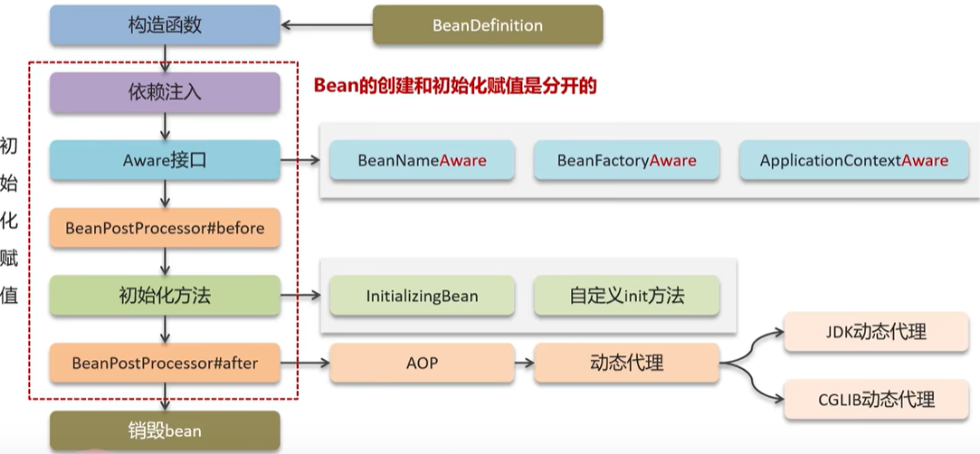Viewport: 980px width, 454px height.
Task: Click the AOP box
Action: [x=422, y=363]
